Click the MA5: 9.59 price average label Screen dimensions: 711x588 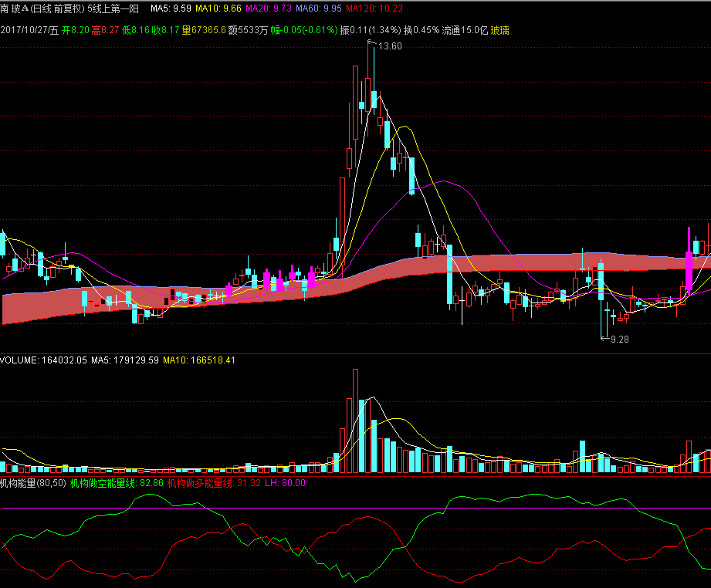[171, 8]
